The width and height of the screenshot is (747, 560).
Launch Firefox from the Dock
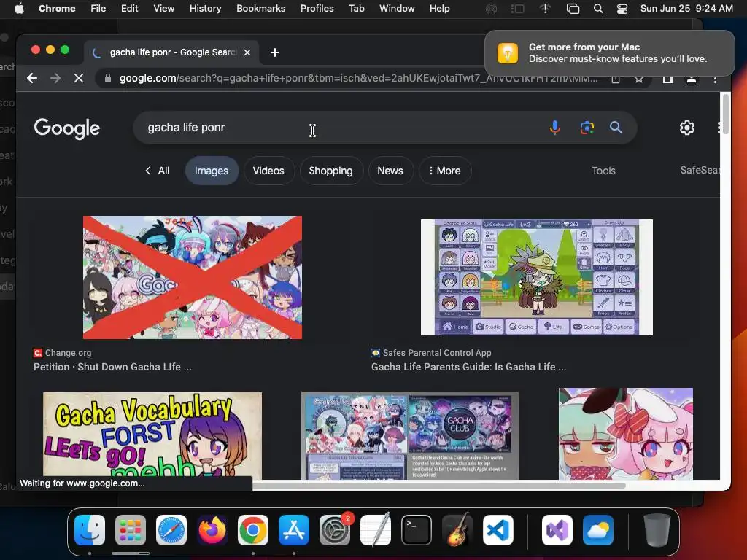click(212, 530)
